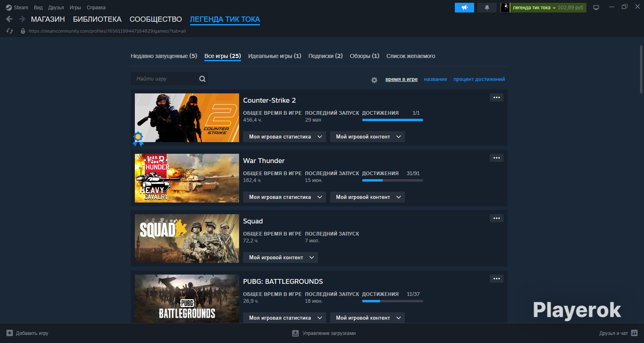Open the three-dot menu for Squad
Viewport: 644px width, 343px height.
(x=497, y=218)
